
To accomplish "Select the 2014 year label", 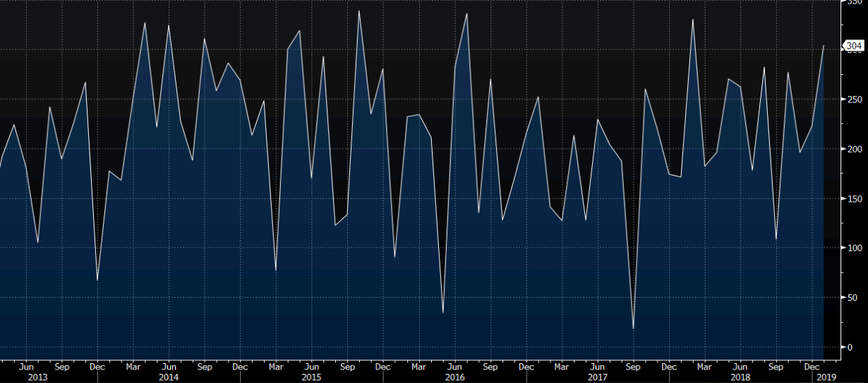I will pyautogui.click(x=168, y=377).
